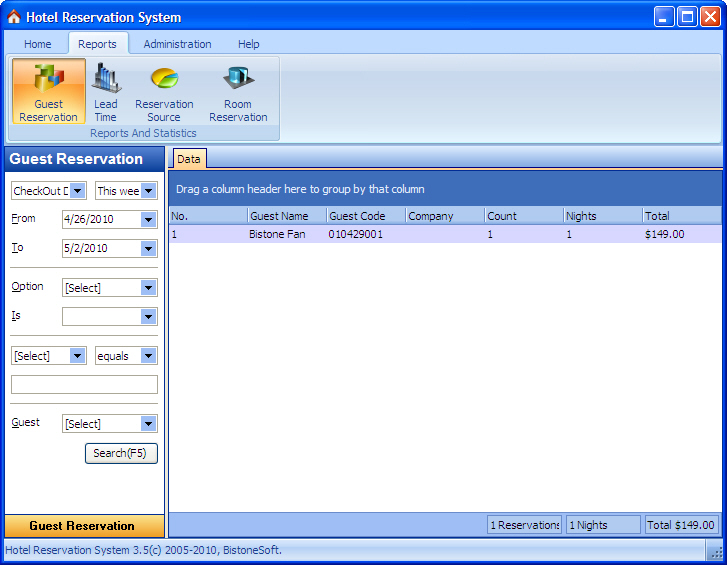Viewport: 727px width, 565px height.
Task: Sort by the Count column header
Action: click(524, 216)
